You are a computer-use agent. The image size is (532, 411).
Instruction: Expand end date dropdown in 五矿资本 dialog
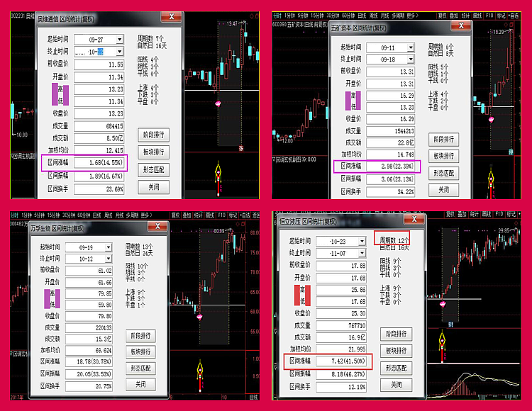[411, 59]
